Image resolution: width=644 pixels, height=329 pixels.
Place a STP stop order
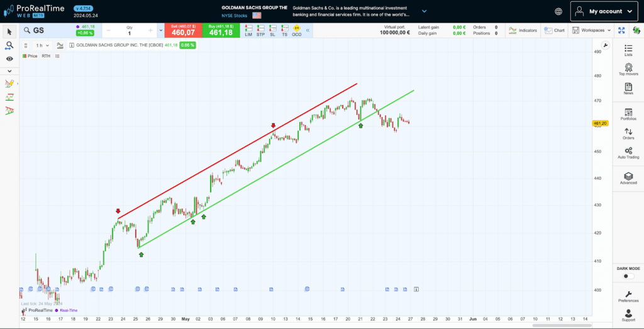(x=260, y=31)
